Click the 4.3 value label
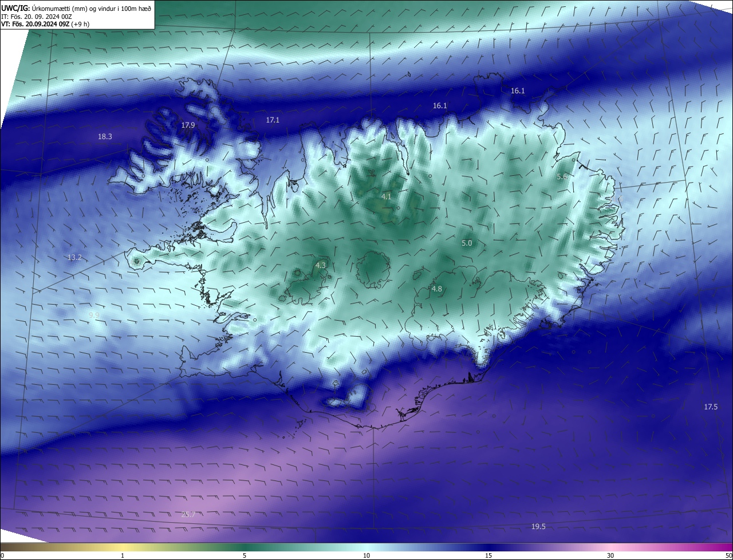733x560 pixels. tap(321, 265)
